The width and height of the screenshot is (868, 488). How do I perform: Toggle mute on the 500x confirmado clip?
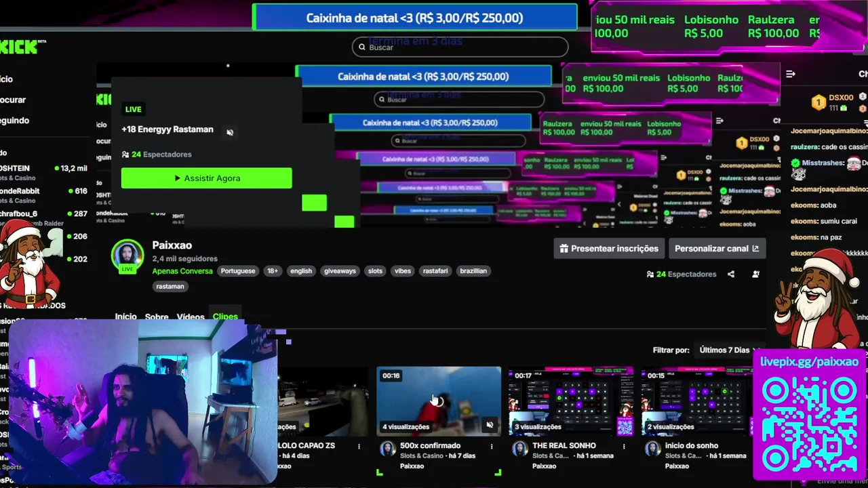pyautogui.click(x=490, y=425)
